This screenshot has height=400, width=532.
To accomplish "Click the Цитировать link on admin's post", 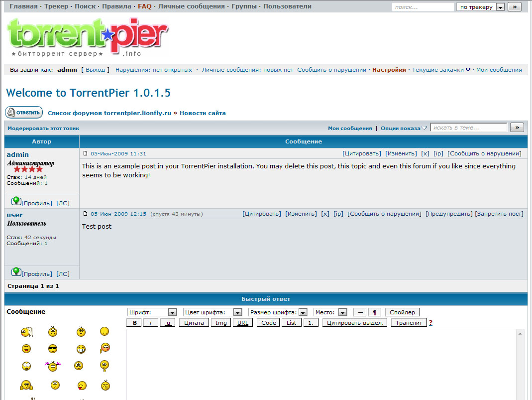I will coord(362,153).
